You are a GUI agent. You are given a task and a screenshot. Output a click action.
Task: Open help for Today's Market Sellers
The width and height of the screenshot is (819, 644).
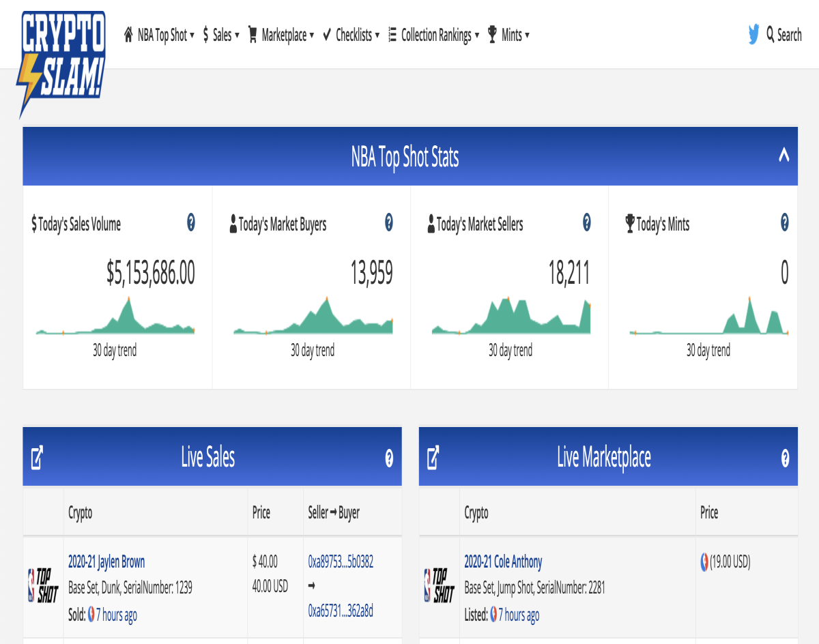tap(587, 222)
